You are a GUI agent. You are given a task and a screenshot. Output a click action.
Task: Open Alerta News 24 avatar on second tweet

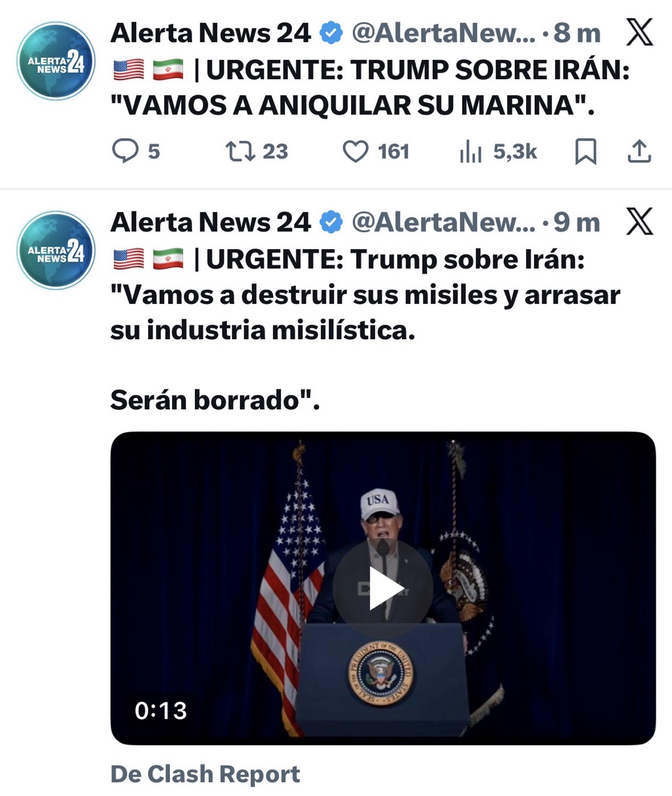[x=56, y=250]
